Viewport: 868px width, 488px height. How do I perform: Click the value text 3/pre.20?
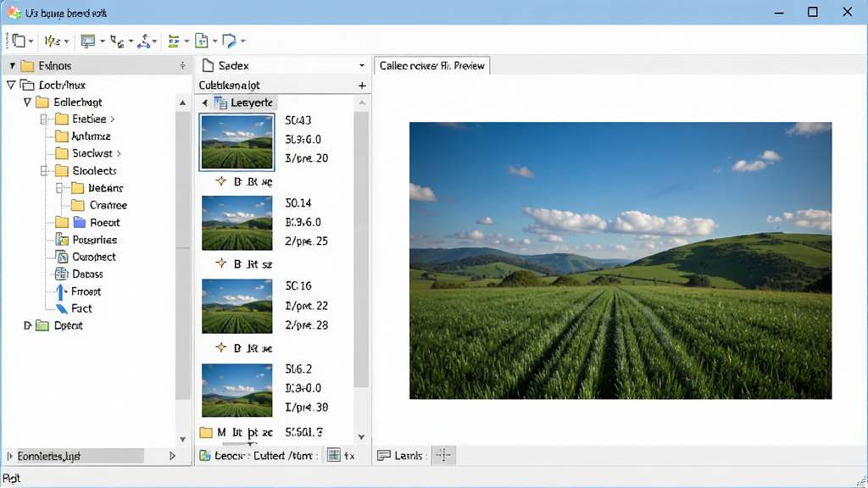coord(307,158)
